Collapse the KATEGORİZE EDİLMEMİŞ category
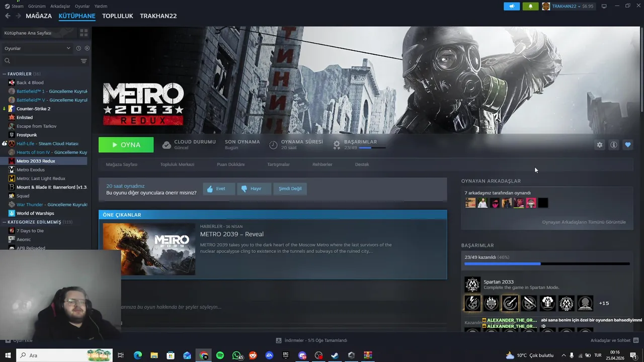 click(x=4, y=222)
